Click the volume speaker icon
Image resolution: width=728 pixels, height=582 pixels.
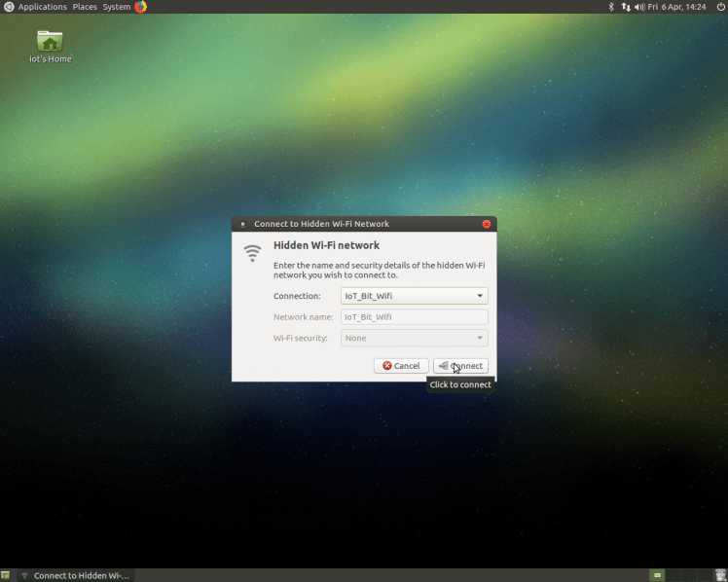(639, 7)
